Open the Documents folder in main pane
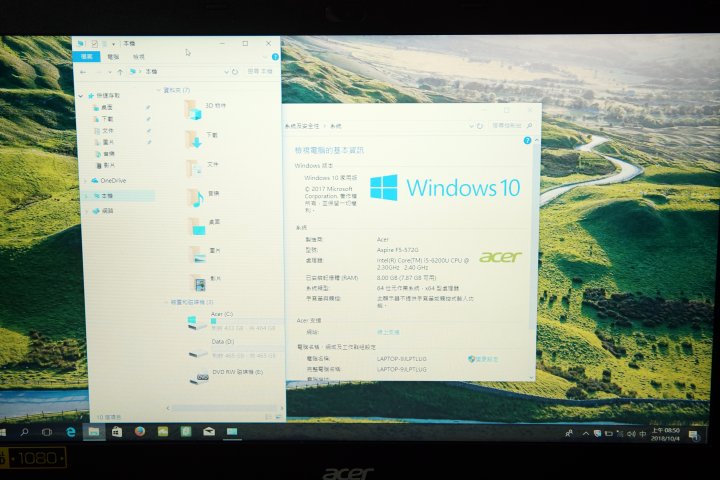Screen dimensions: 720x480 pos(194,169)
